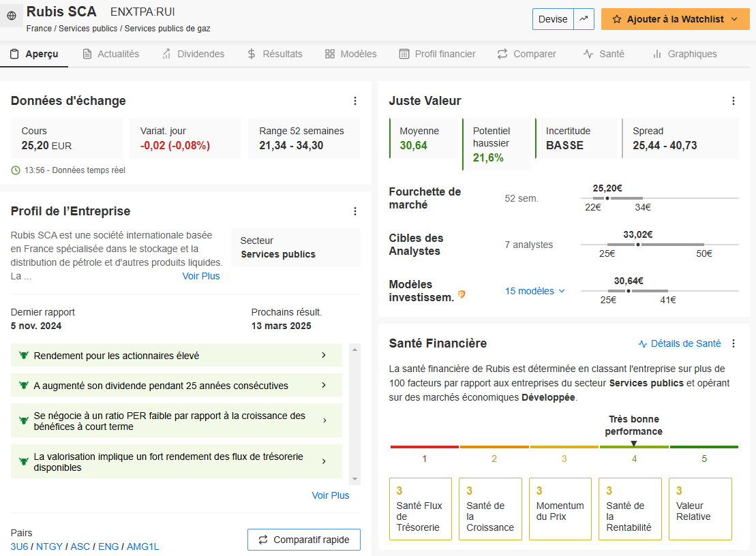Click the Dernier rapport date 5 nov. 2024
This screenshot has width=756, height=556.
tap(36, 326)
